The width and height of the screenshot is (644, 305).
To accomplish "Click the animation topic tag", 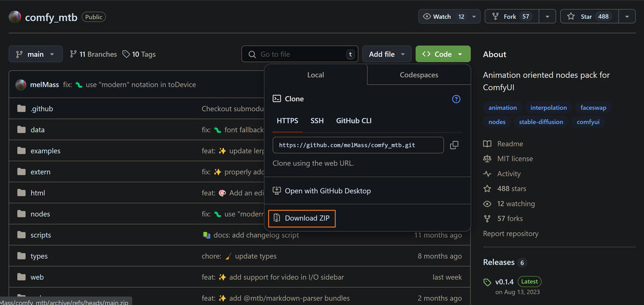I will (x=502, y=108).
